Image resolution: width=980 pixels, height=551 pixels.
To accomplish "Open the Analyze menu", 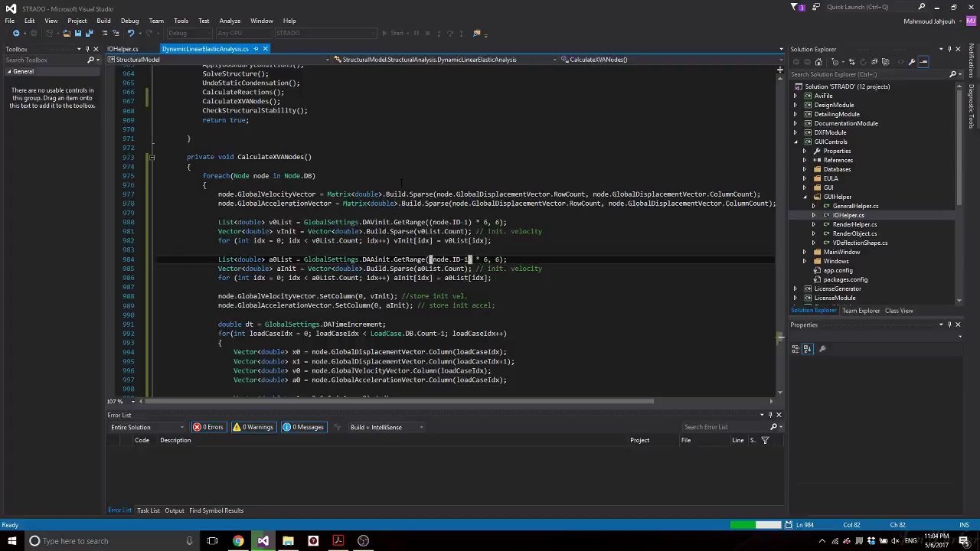I will pos(230,21).
